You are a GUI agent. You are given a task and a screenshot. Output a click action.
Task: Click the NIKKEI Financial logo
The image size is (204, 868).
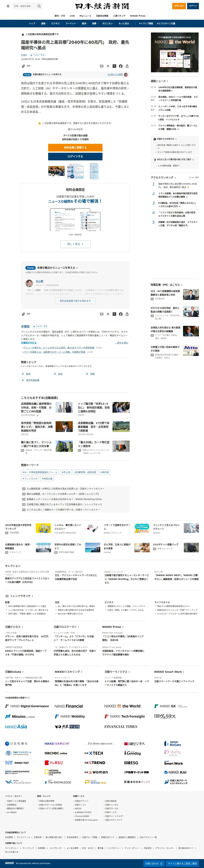tap(69, 706)
